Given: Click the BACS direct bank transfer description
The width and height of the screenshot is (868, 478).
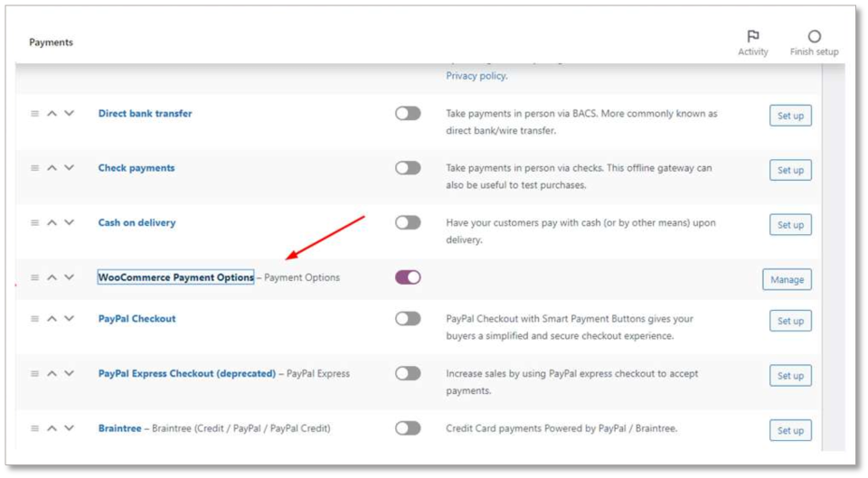Looking at the screenshot, I should [581, 122].
